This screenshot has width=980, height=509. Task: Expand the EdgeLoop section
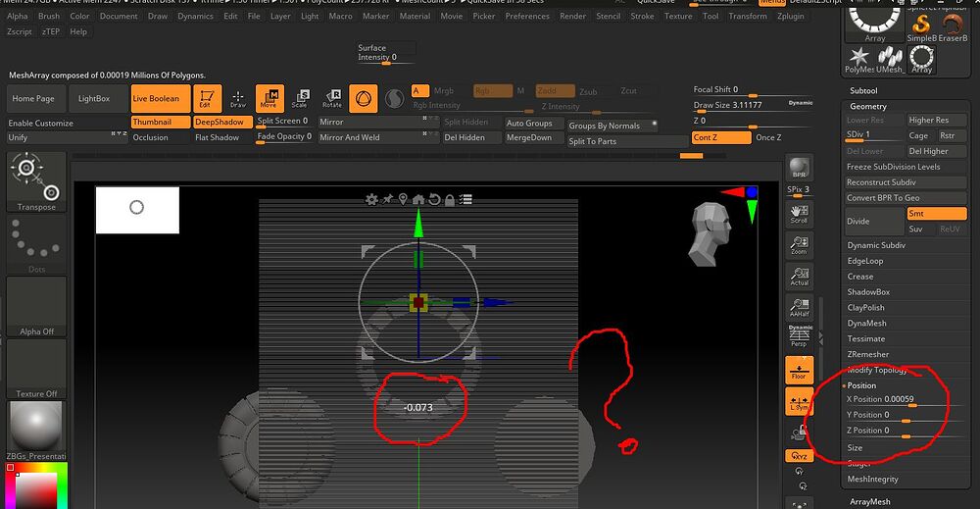click(x=865, y=261)
